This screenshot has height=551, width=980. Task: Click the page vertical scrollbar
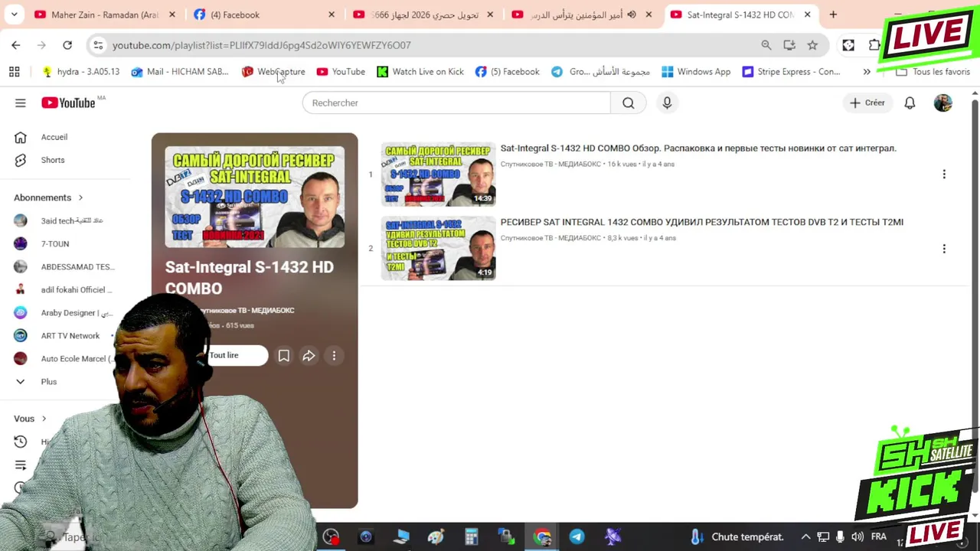coord(975,295)
